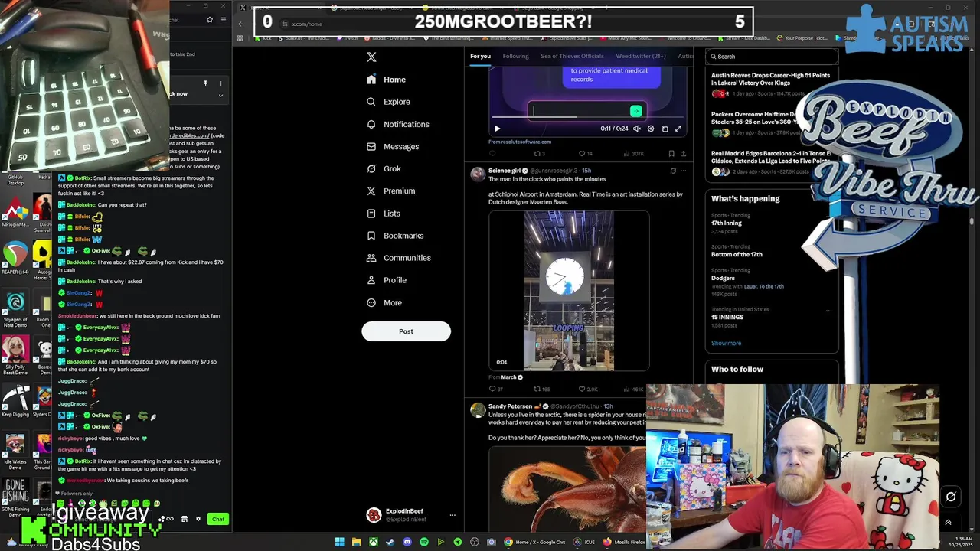The height and width of the screenshot is (551, 980).
Task: Open ExplodinBeef account switcher ellipsis
Action: [452, 515]
